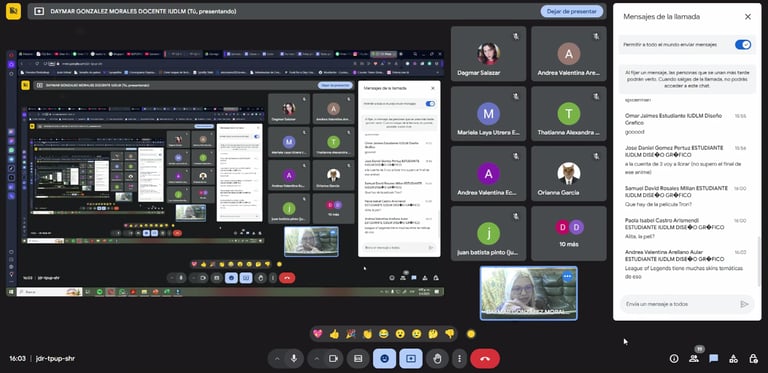Image resolution: width=768 pixels, height=373 pixels.
Task: Select the Andrea Valentina Ec... participant tile
Action: pyautogui.click(x=488, y=174)
